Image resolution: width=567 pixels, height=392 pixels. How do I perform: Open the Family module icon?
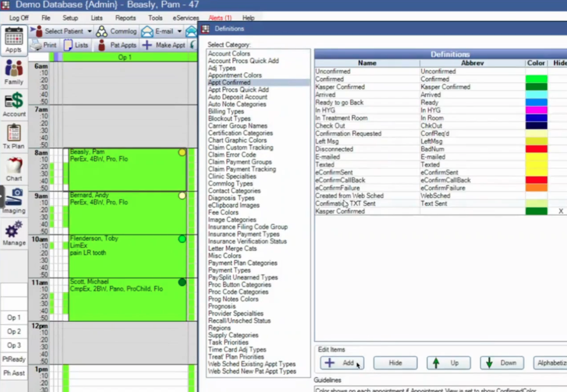pyautogui.click(x=14, y=72)
